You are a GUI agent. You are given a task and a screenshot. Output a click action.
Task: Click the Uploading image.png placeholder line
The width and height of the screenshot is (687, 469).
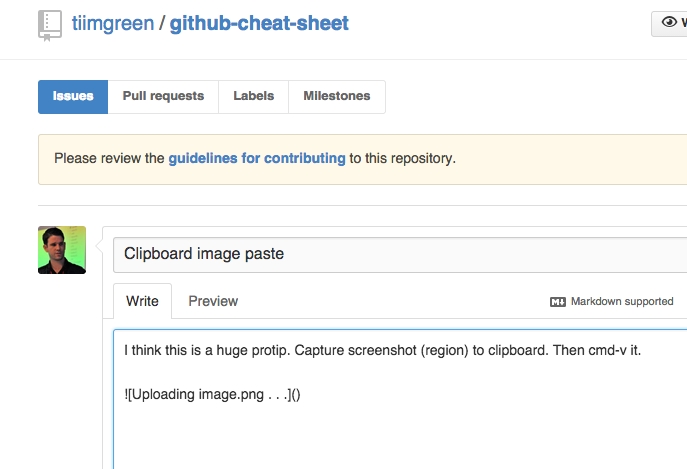[x=212, y=394]
